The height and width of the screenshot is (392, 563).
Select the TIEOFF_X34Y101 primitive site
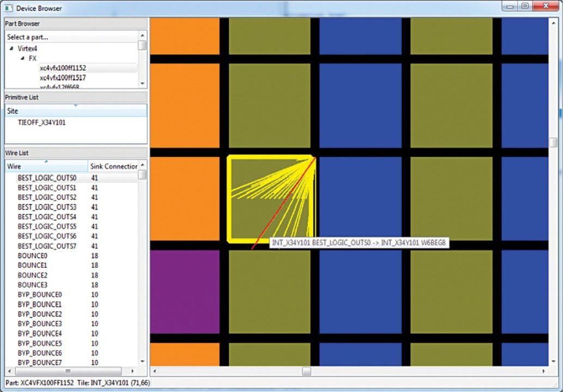tap(41, 122)
